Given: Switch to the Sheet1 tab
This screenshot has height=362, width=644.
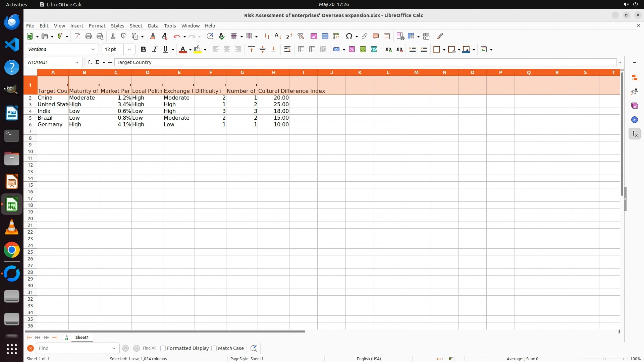Looking at the screenshot, I should coord(82,338).
